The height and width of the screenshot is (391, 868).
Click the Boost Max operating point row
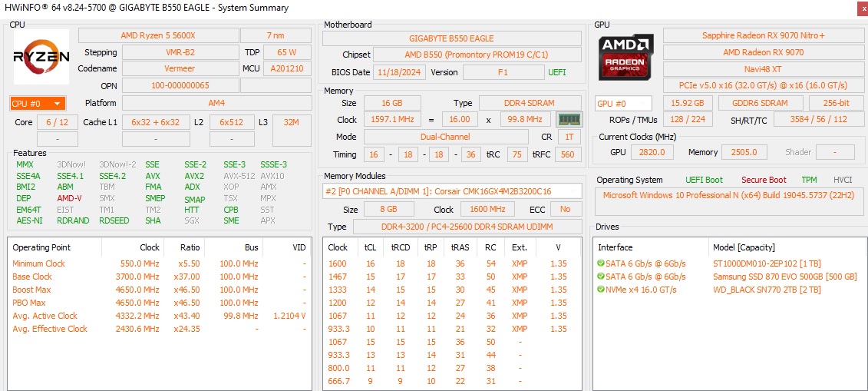[159, 290]
